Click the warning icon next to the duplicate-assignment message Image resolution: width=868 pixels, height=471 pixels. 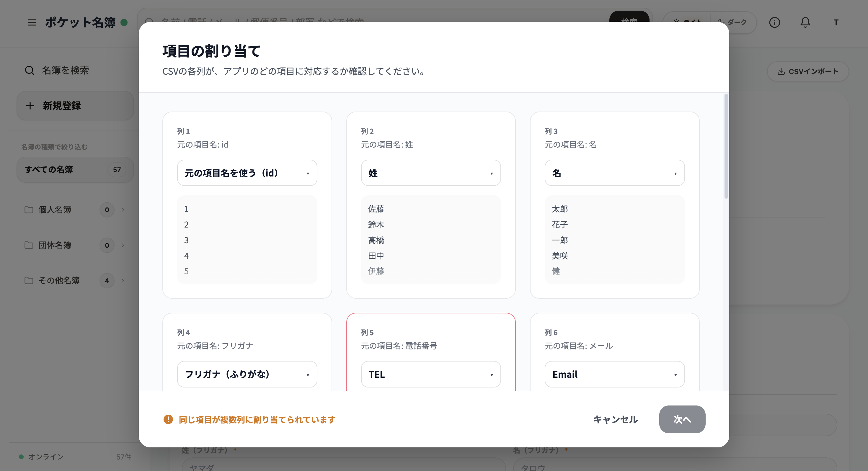[x=167, y=419]
